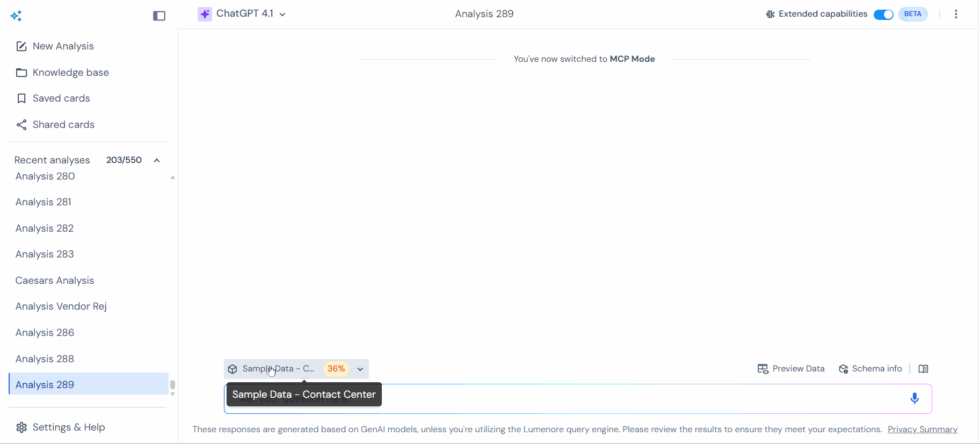
Task: Click the recent analyses scrollbar thumb
Action: (172, 385)
